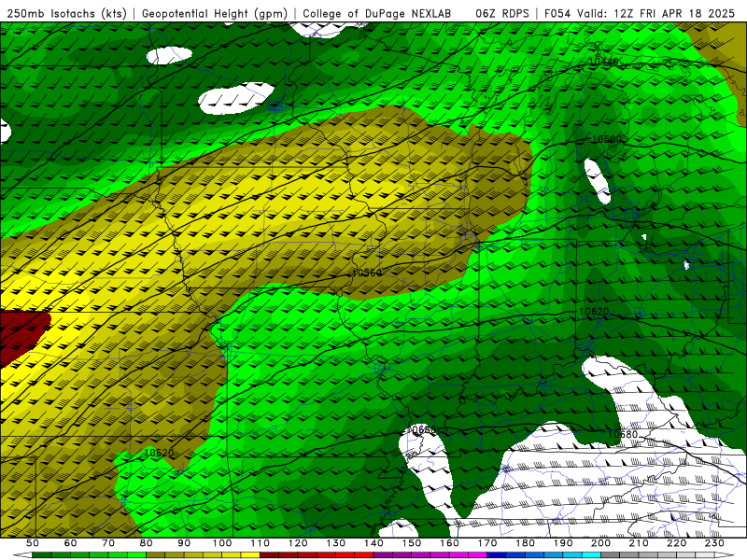Click the 220 value on the color scale

point(676,543)
